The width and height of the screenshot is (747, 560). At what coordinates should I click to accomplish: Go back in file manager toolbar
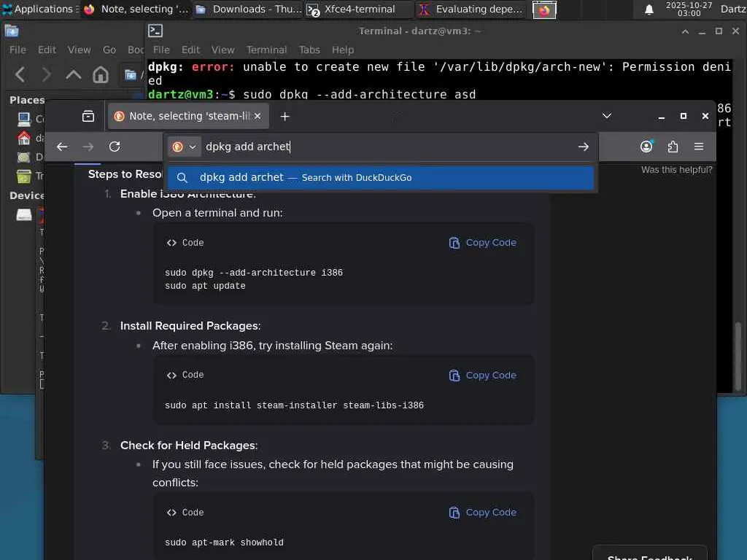click(20, 74)
